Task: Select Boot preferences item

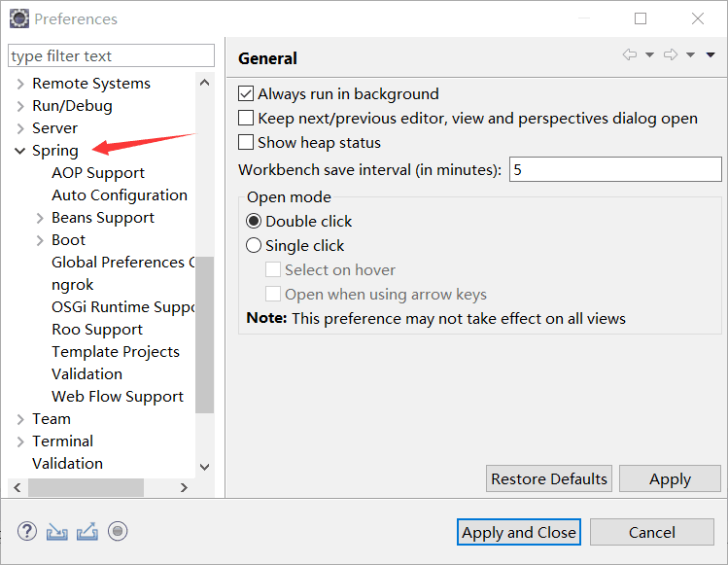Action: (68, 240)
